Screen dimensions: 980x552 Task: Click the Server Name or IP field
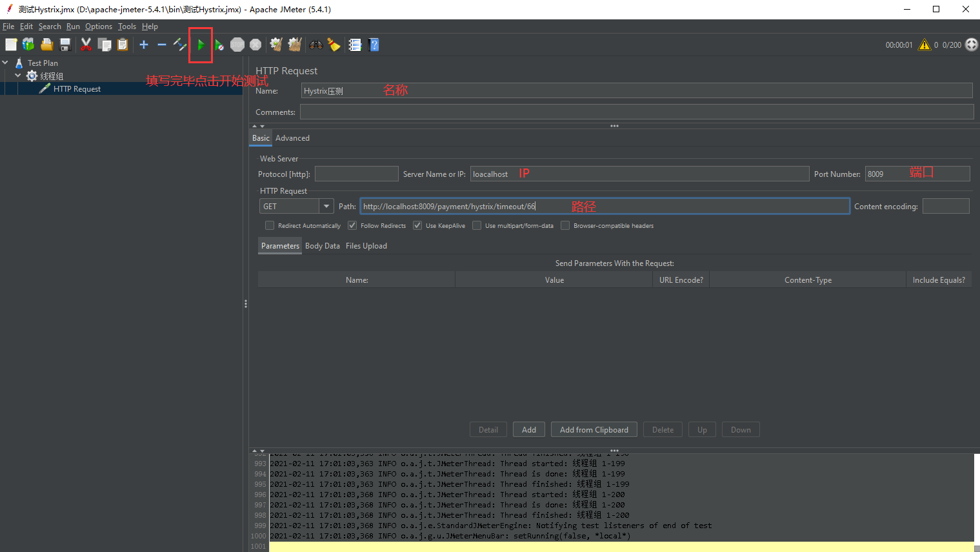[639, 174]
